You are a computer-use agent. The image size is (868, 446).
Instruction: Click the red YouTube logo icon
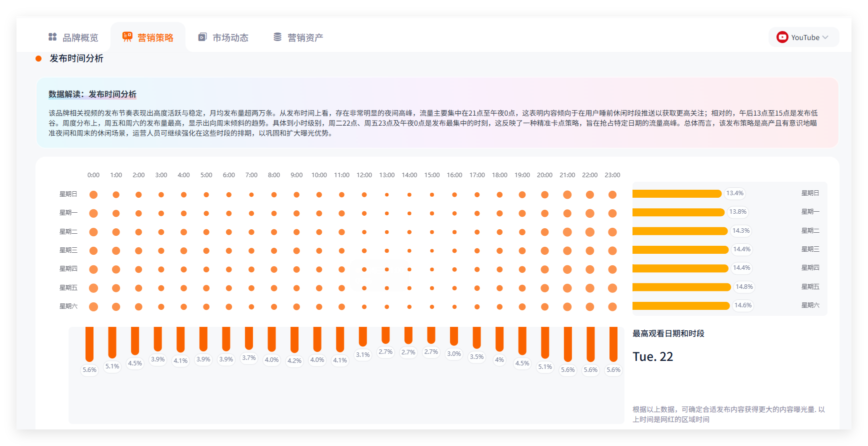tap(782, 37)
